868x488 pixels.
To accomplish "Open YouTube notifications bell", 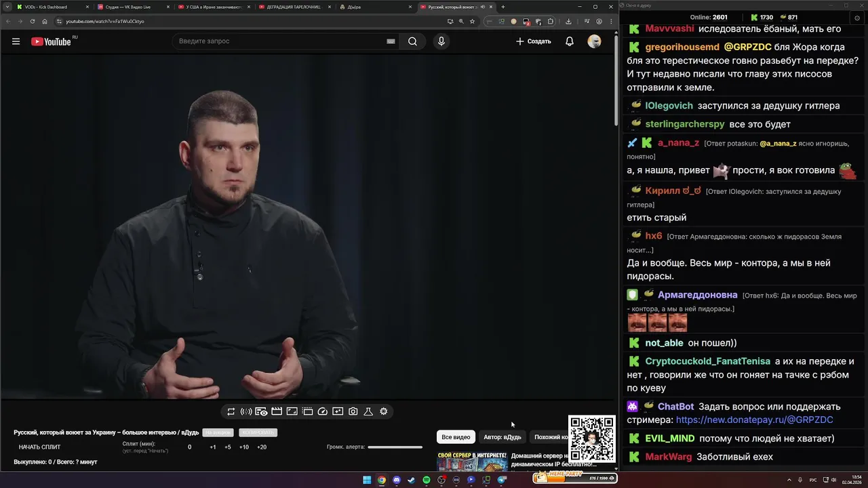I will (x=570, y=41).
